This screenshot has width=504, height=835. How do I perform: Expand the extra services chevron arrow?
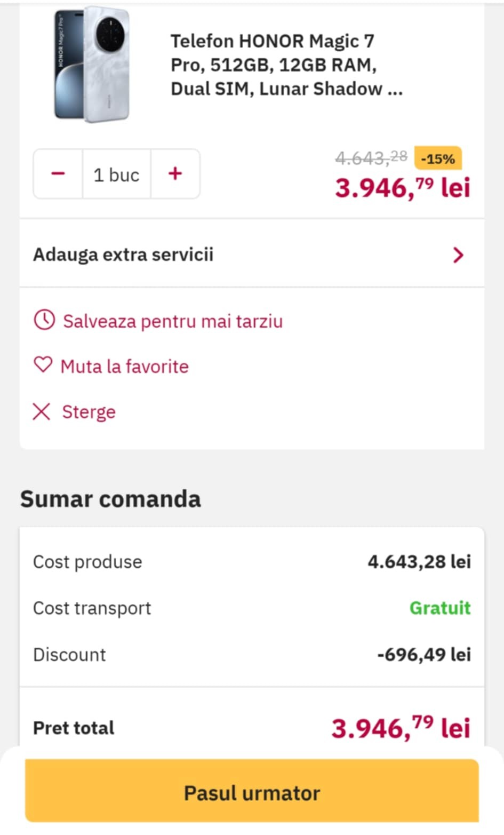point(458,255)
